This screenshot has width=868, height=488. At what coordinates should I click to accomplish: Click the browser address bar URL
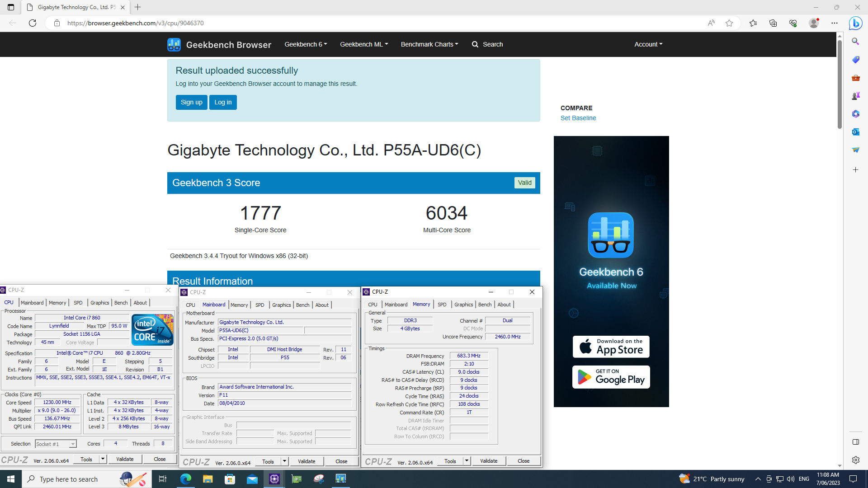[x=135, y=23]
